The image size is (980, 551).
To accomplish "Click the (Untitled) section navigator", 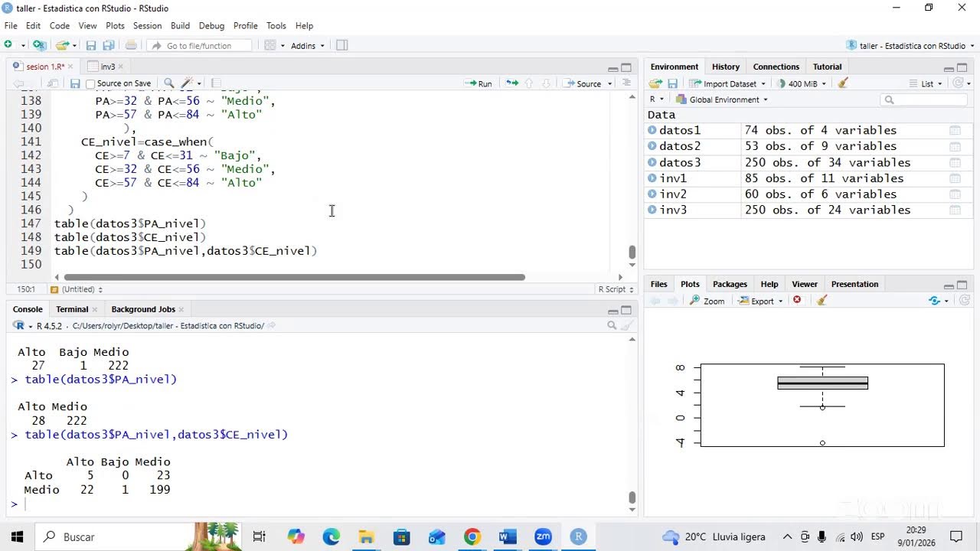I will [x=76, y=289].
